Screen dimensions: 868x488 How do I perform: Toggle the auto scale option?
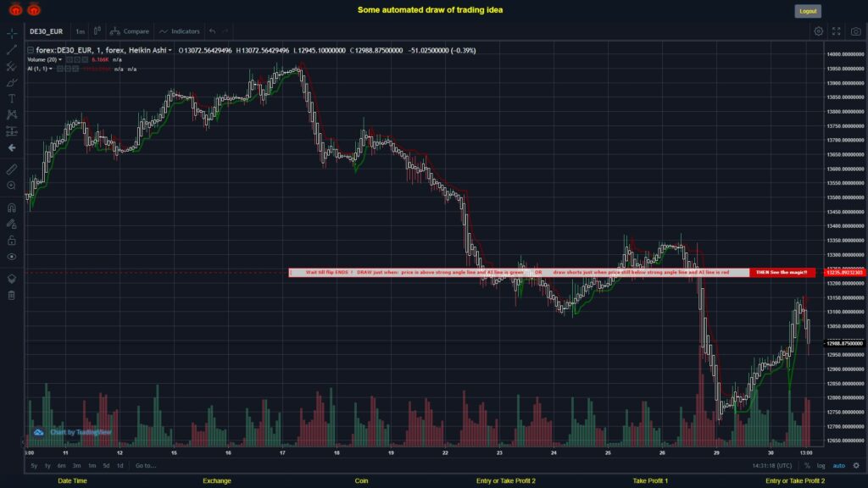(839, 466)
